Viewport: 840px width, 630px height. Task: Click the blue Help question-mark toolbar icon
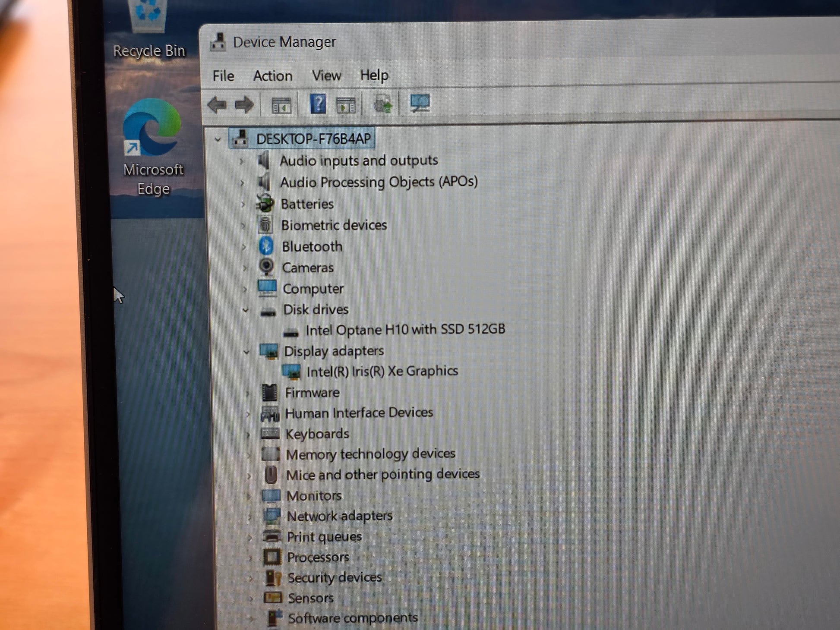pos(318,104)
